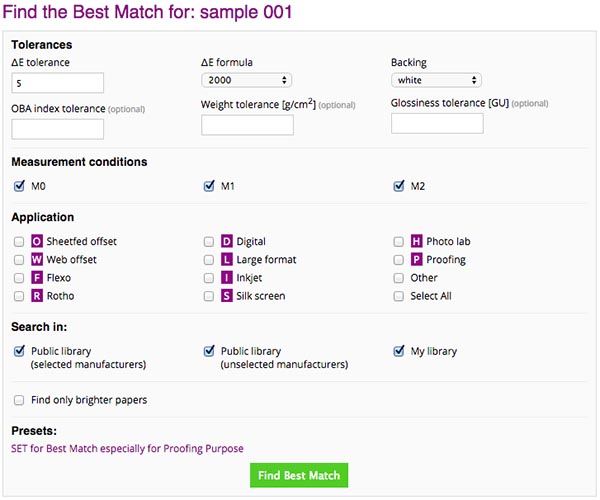The image size is (600, 500).
Task: Click the Weight tolerance input field
Action: click(x=247, y=125)
